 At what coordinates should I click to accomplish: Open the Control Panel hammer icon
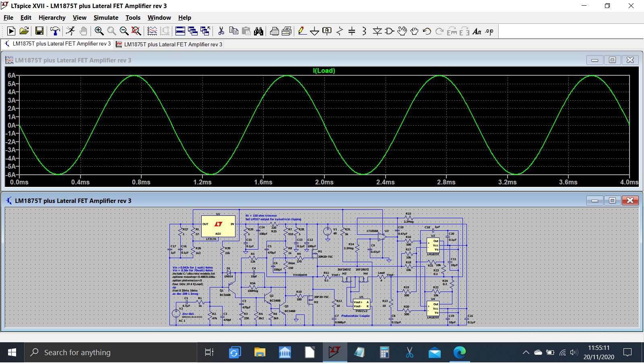55,31
